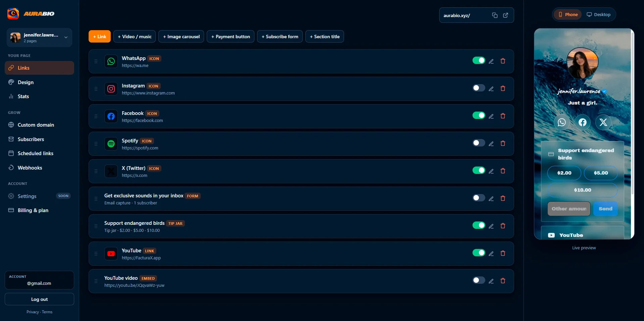
Task: Click the Log out button
Action: pos(39,299)
